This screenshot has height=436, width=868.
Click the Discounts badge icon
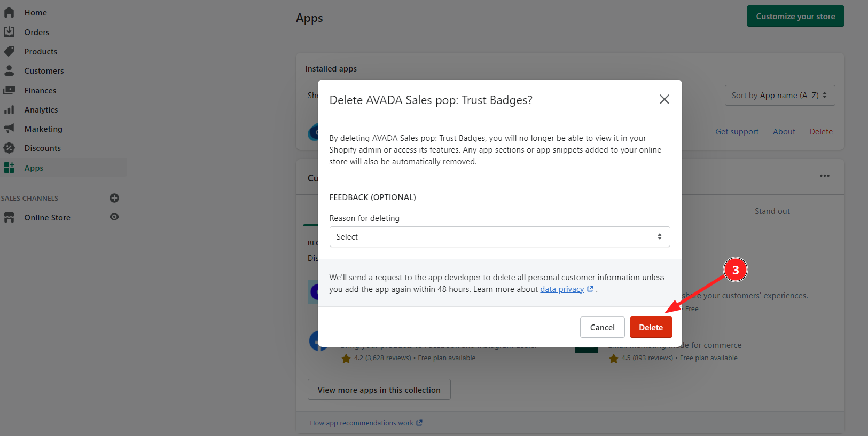tap(9, 148)
